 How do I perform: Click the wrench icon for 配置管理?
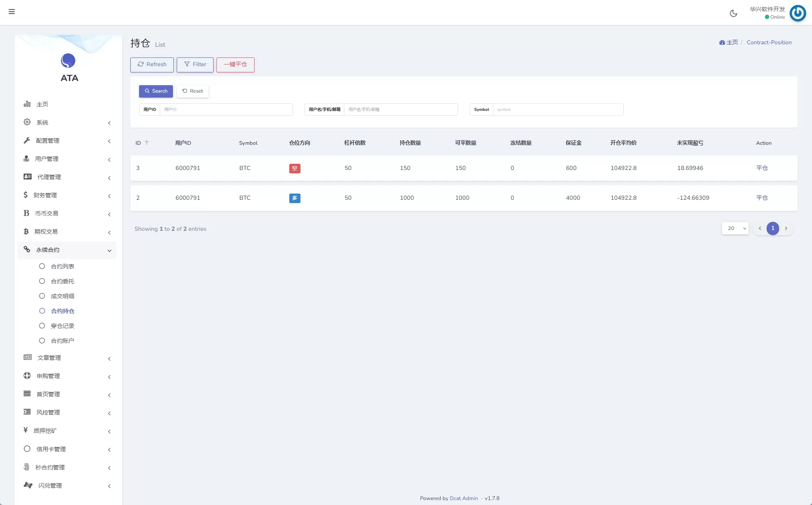(x=27, y=140)
